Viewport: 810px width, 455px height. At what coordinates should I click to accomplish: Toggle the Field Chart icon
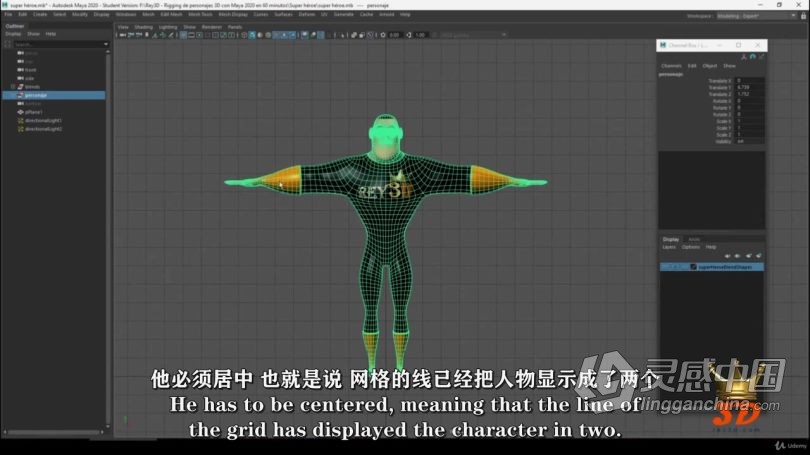point(215,35)
